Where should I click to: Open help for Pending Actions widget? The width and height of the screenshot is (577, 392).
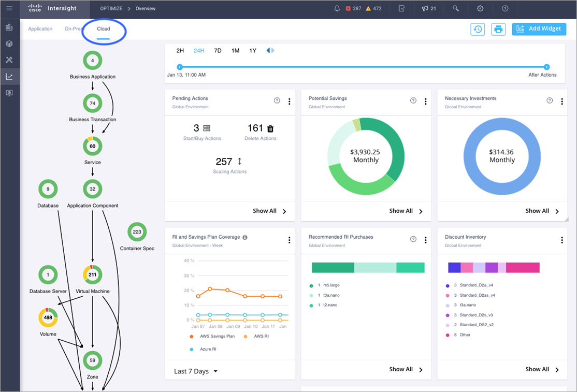click(277, 100)
